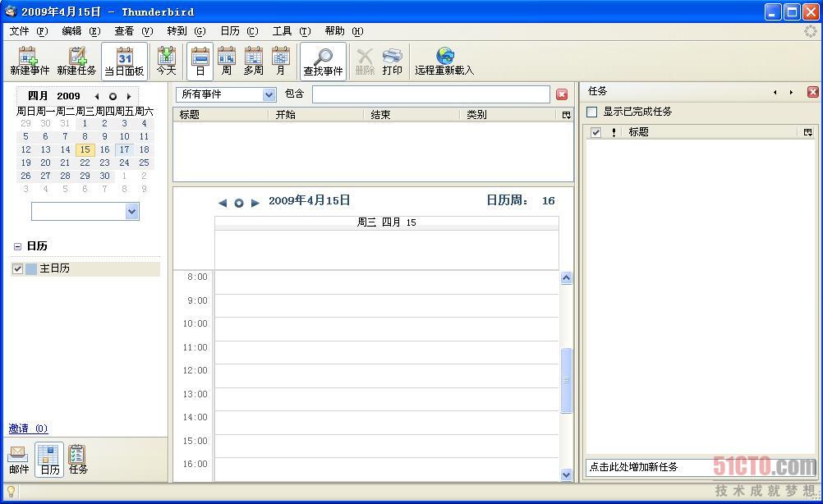Click the 14:00 time slot row

(386, 424)
